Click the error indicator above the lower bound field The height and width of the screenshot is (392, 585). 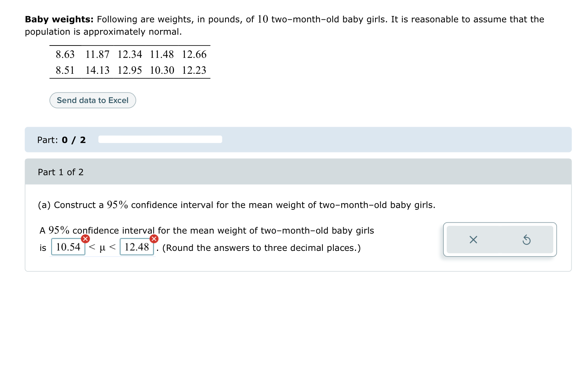point(85,239)
